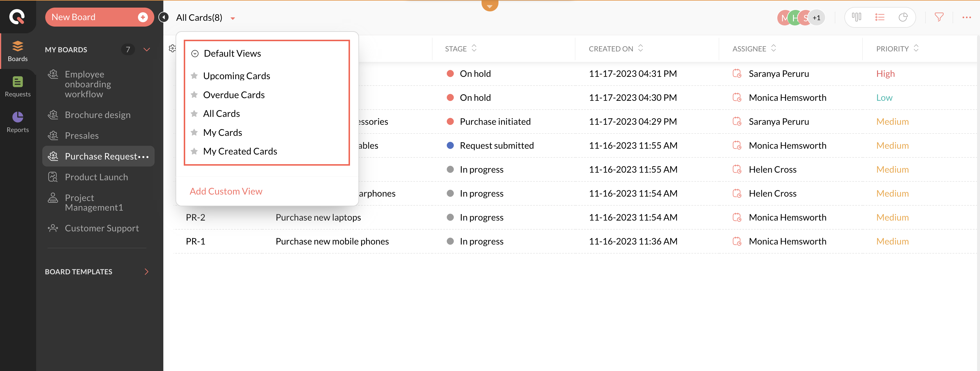Open the three-dots more options menu
This screenshot has height=371, width=980.
[x=966, y=17]
